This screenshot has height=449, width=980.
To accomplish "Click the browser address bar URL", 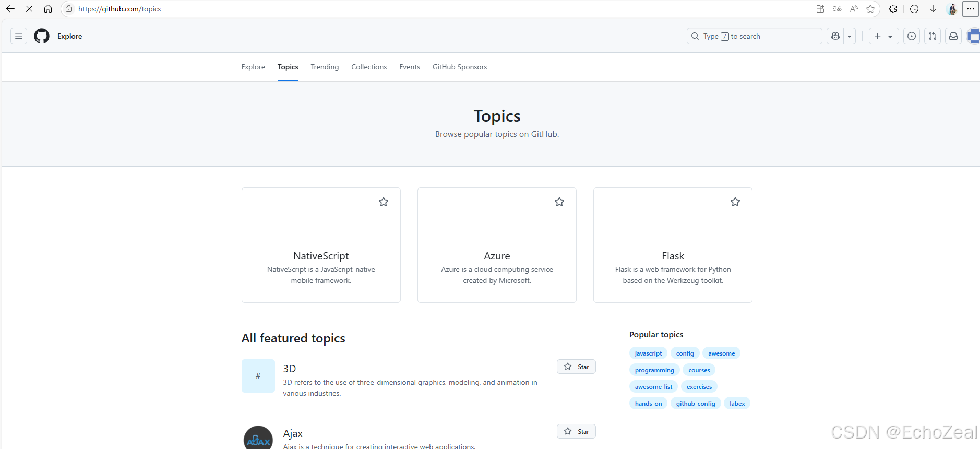I will point(119,9).
